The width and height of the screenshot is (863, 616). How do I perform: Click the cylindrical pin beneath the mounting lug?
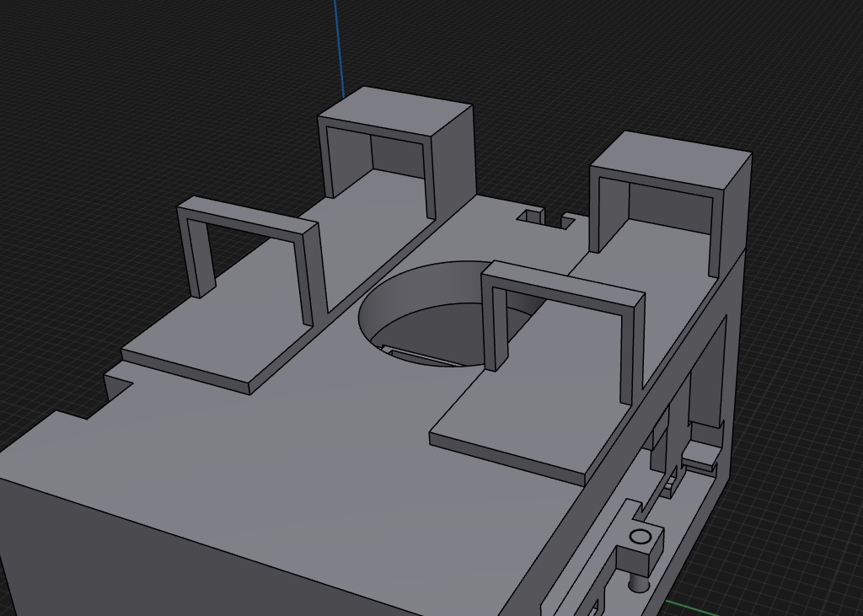[x=640, y=581]
